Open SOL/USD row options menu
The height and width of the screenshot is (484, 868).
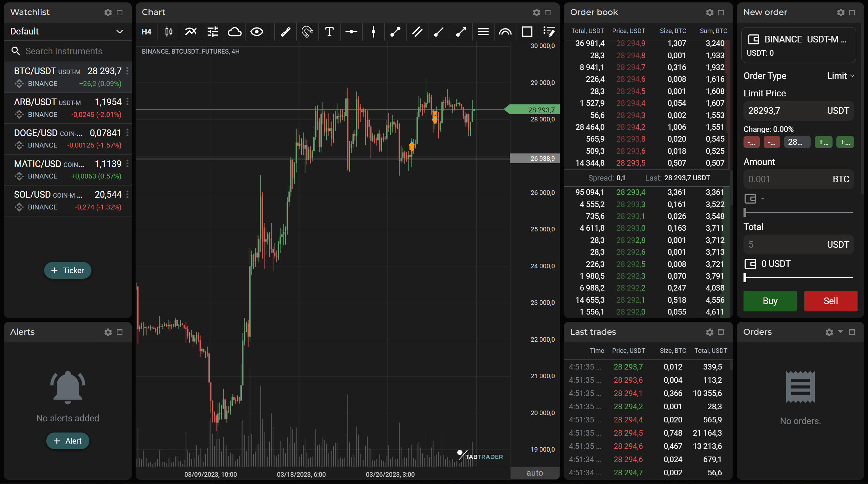click(128, 194)
